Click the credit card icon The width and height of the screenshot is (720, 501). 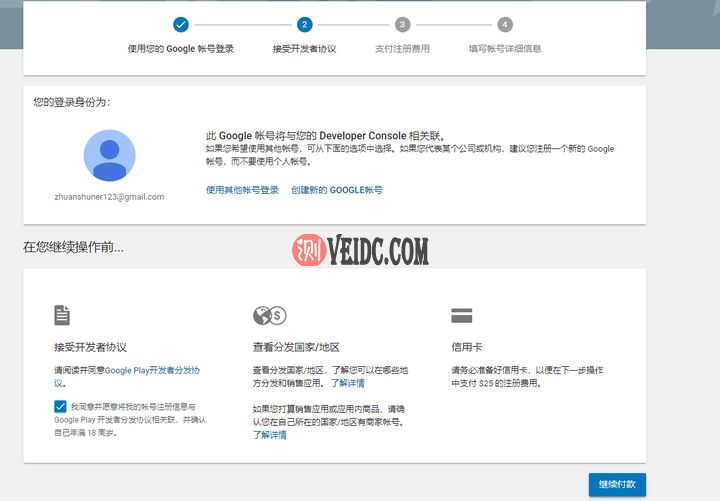461,315
